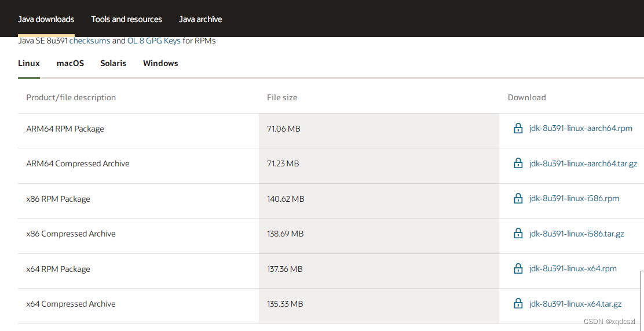Click the lock icon beside jdk-8u391-linux-i586.rpm
Image resolution: width=644 pixels, height=331 pixels.
[x=518, y=199]
